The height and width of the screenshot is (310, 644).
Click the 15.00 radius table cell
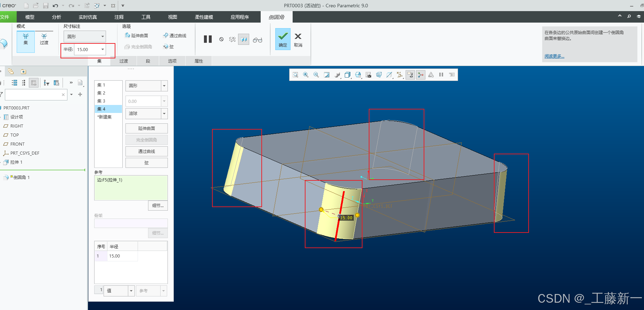point(122,256)
